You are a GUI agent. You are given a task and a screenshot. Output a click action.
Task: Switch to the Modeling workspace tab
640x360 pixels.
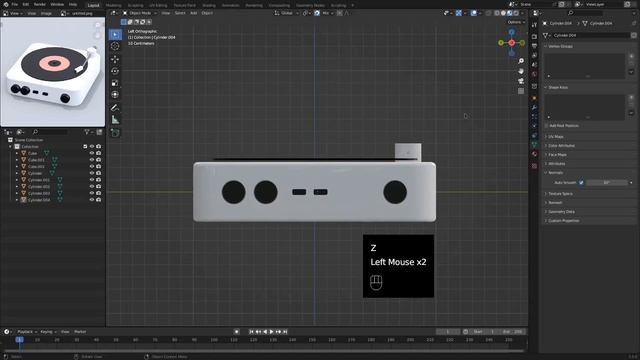(113, 5)
